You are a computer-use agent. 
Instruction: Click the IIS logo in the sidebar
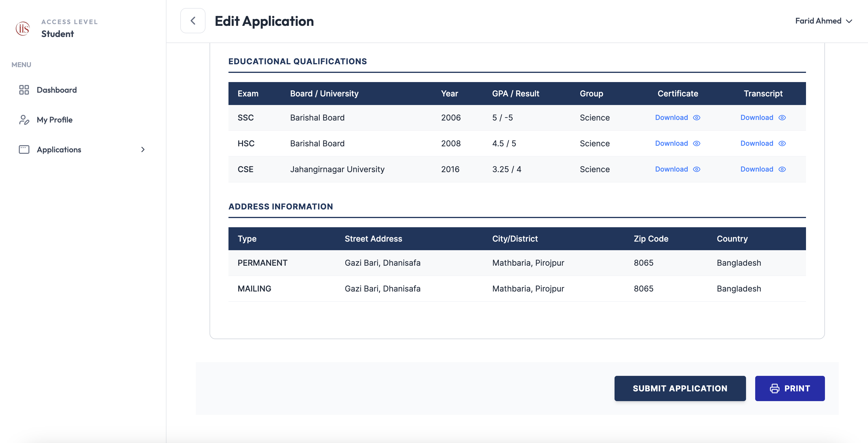click(x=23, y=28)
